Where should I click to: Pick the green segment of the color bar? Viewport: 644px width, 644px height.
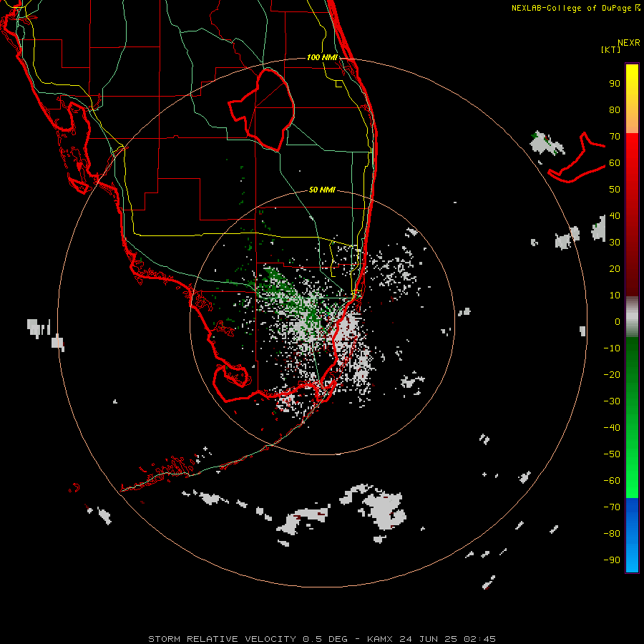pyautogui.click(x=632, y=418)
